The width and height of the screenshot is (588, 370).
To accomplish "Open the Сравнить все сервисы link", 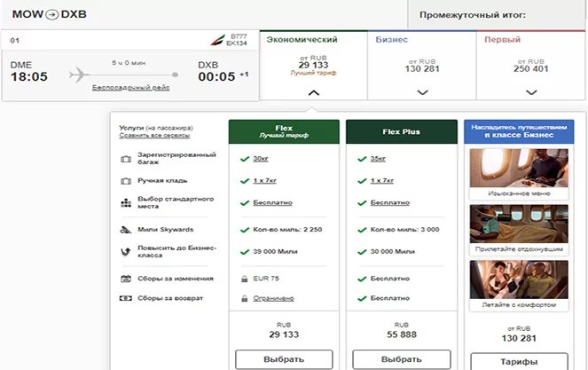I will 154,136.
